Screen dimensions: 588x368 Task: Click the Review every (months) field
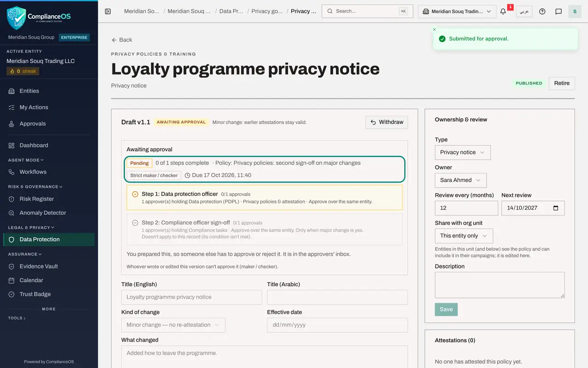click(x=466, y=208)
